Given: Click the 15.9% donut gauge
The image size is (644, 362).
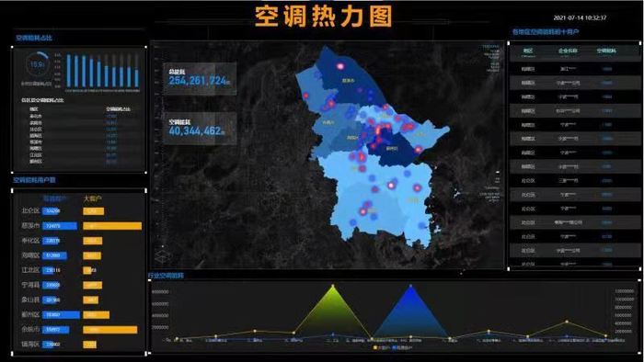Looking at the screenshot, I should pyautogui.click(x=38, y=64).
